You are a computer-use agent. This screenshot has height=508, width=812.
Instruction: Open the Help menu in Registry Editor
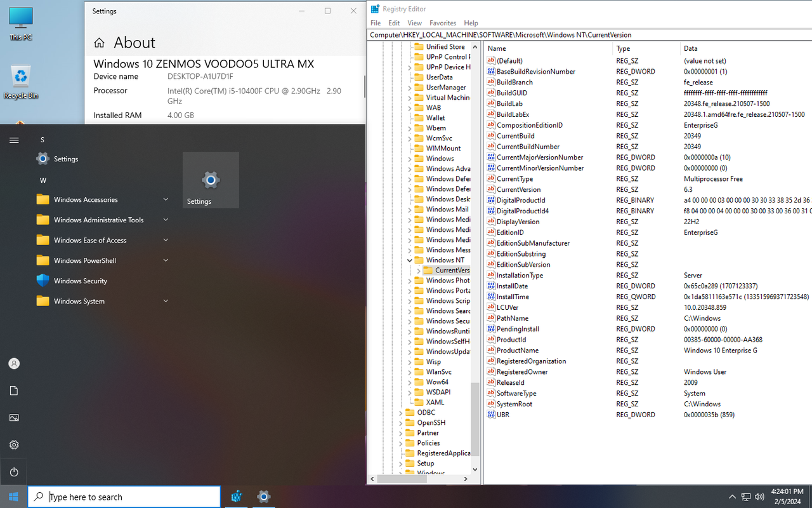(x=471, y=23)
